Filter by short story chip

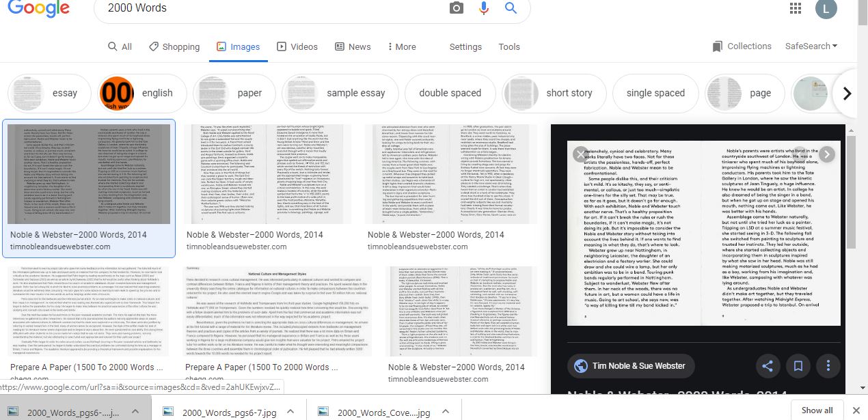553,94
